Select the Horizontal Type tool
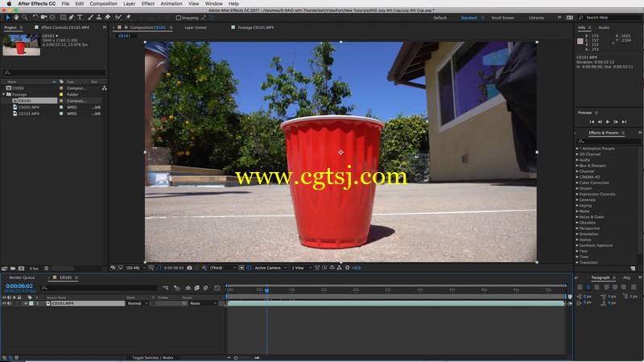The image size is (644, 362). click(80, 17)
